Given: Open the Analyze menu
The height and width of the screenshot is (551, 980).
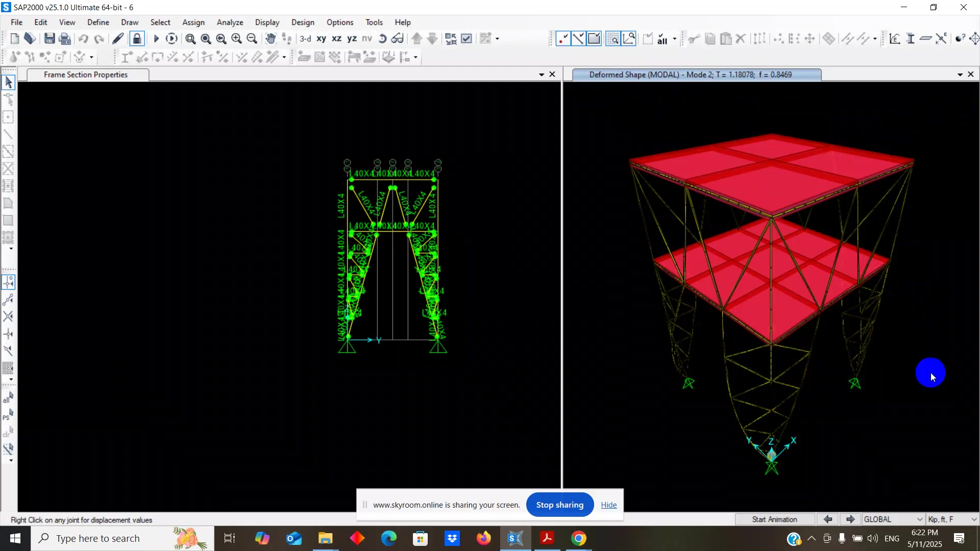Looking at the screenshot, I should tap(230, 22).
